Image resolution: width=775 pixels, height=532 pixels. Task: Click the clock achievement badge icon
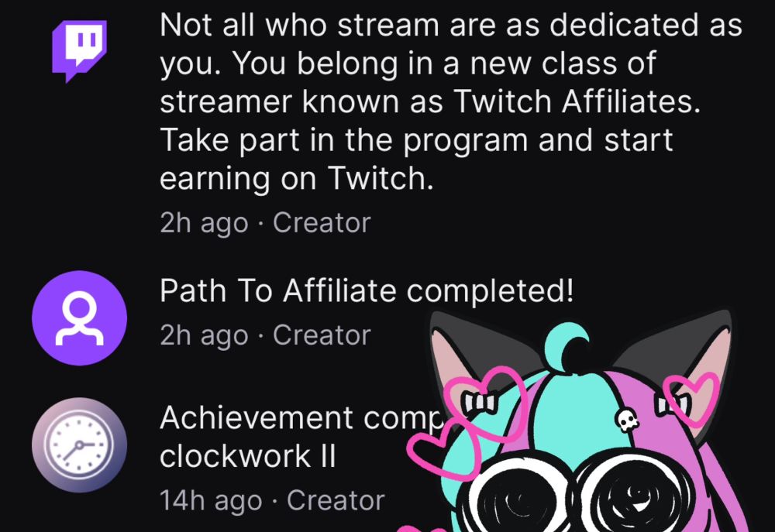pos(79,444)
